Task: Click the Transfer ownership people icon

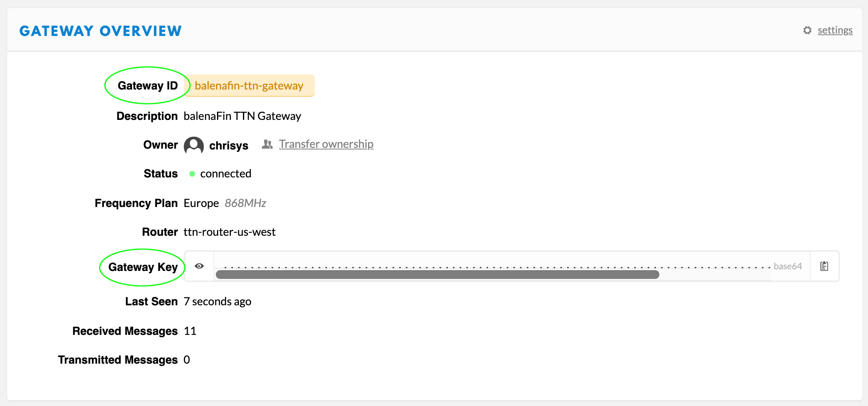Action: pos(267,144)
